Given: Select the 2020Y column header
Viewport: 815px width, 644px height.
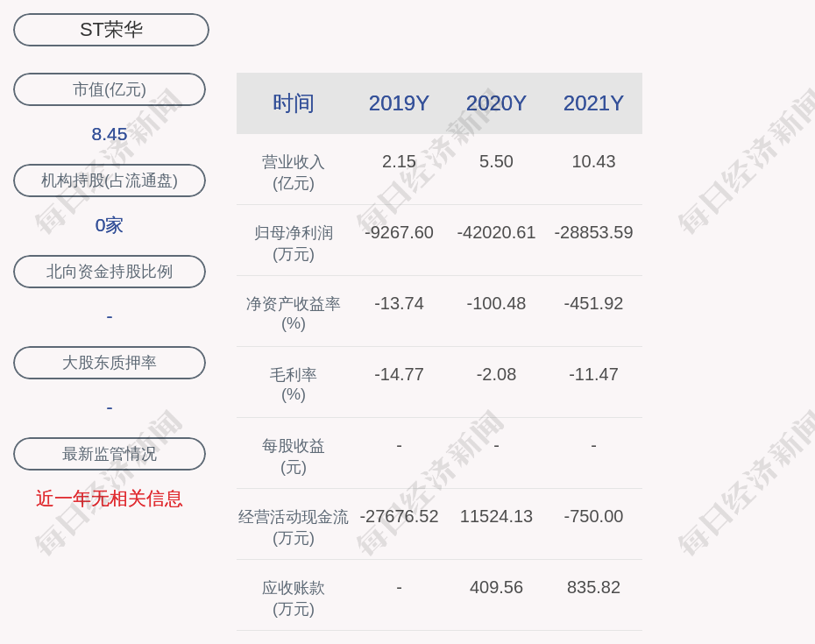Looking at the screenshot, I should point(496,103).
